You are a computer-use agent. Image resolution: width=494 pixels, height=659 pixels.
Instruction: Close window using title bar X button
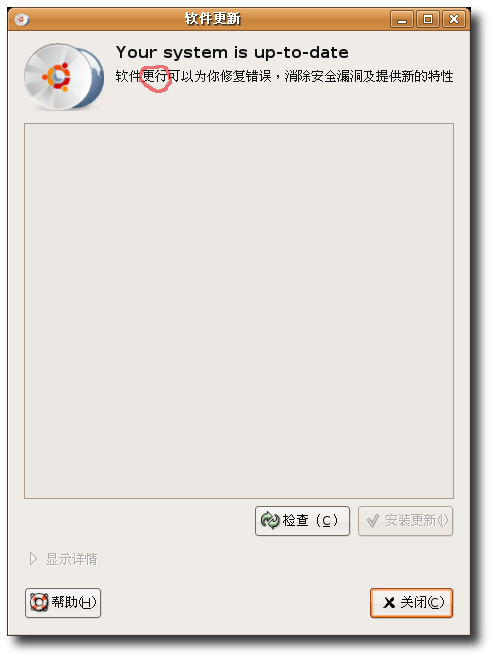[454, 19]
